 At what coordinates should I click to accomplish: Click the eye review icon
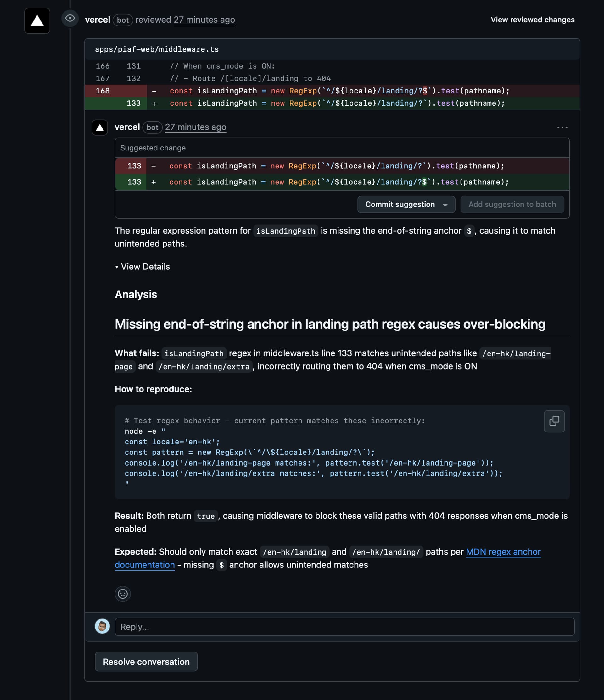70,18
